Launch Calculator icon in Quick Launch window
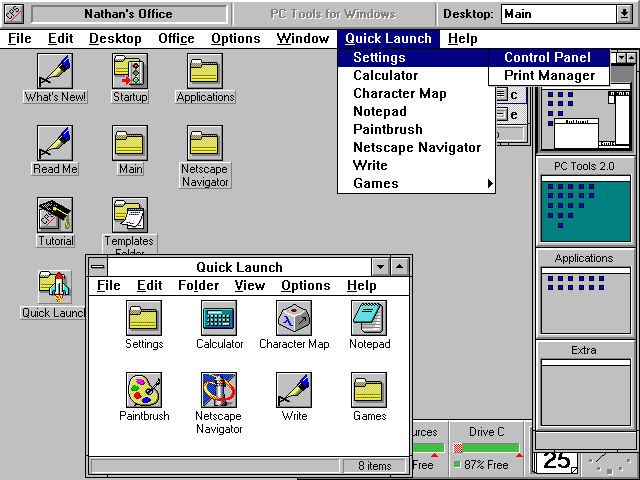 tap(219, 318)
